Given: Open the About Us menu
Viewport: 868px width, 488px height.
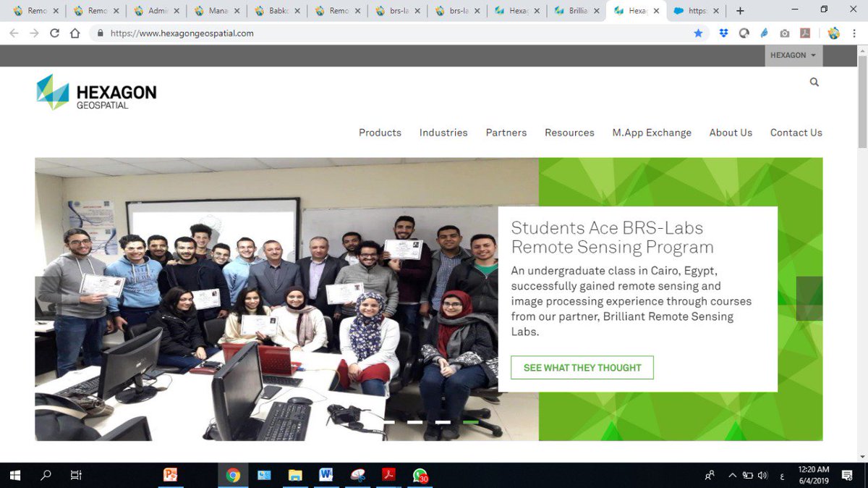Looking at the screenshot, I should (731, 132).
